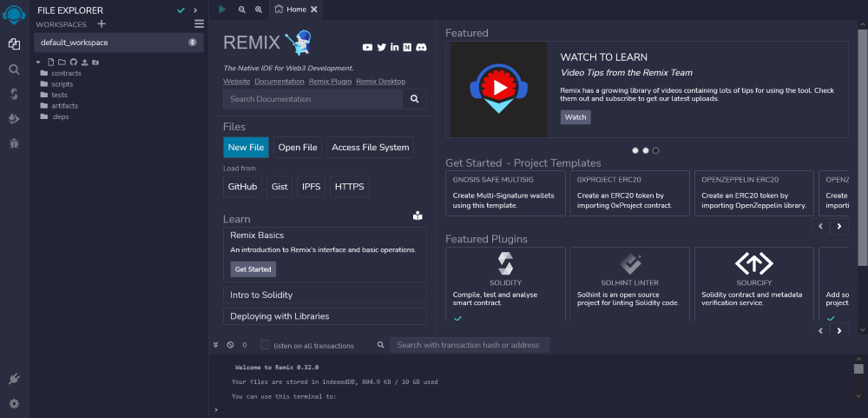Screen dimensions: 868x418
Task: Select the third Featured carousel dot
Action: (x=655, y=150)
